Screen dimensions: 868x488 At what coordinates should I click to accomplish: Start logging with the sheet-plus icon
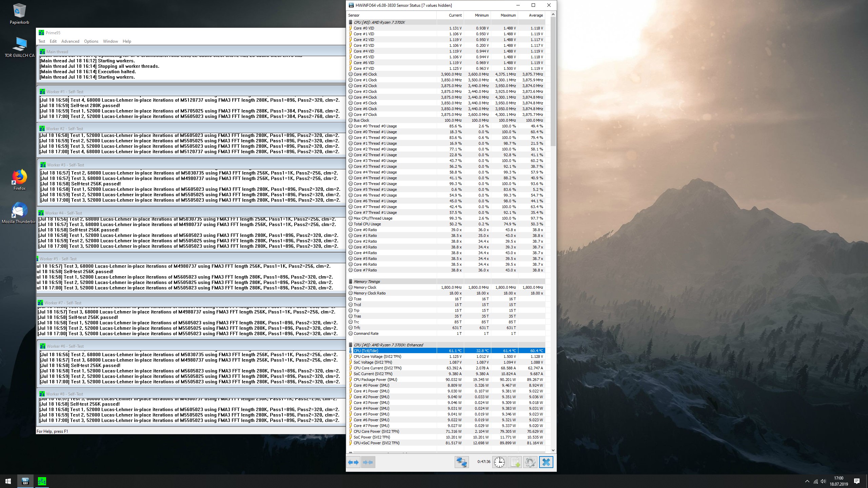[x=515, y=462]
